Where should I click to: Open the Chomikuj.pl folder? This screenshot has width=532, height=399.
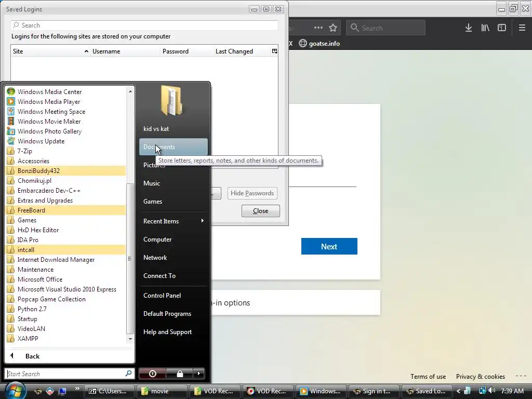click(x=66, y=180)
